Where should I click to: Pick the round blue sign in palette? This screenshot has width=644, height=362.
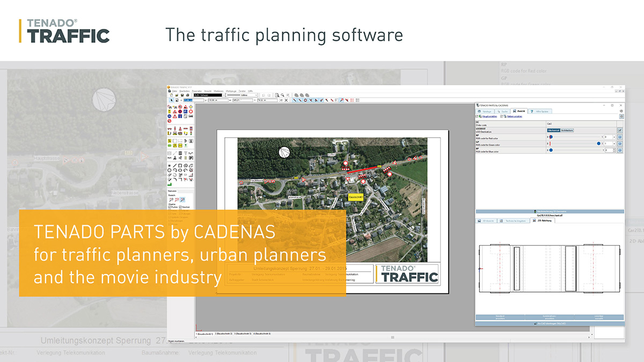[x=169, y=116]
